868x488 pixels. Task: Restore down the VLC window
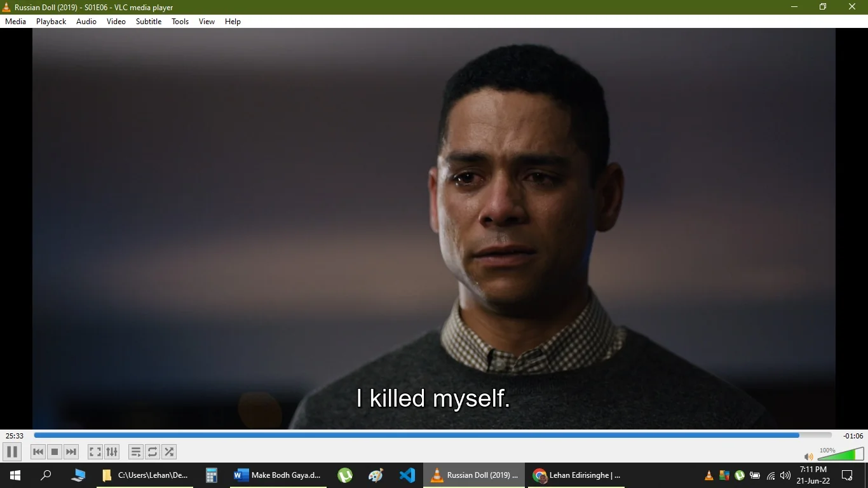[823, 7]
